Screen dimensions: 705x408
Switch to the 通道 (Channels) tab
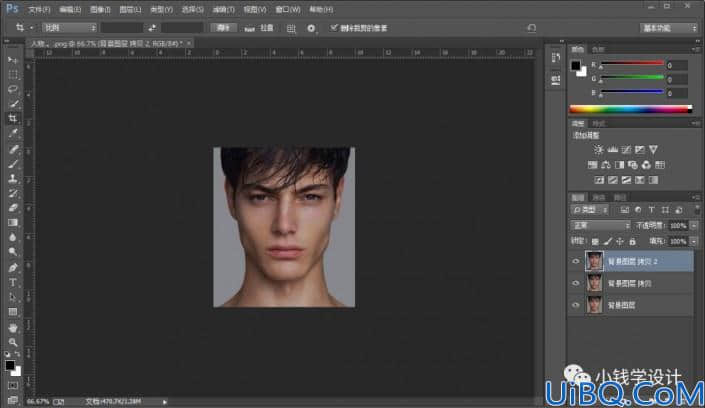point(599,197)
